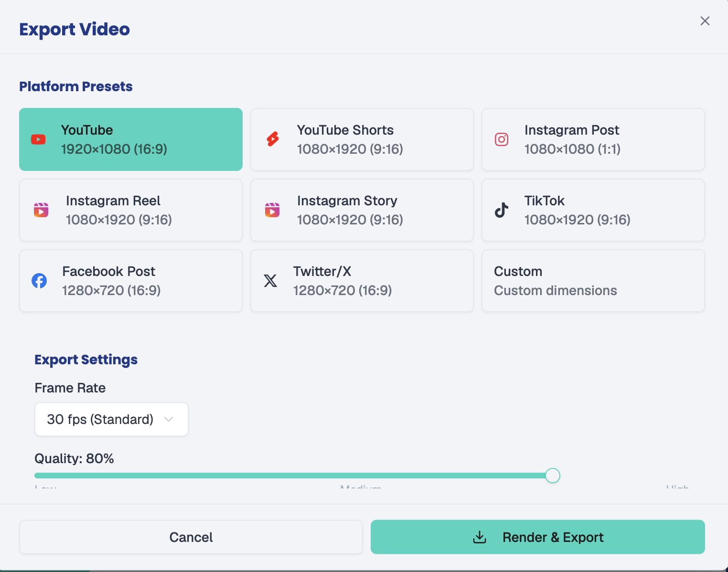Select the Custom dimensions preset
This screenshot has height=572, width=728.
click(x=593, y=281)
